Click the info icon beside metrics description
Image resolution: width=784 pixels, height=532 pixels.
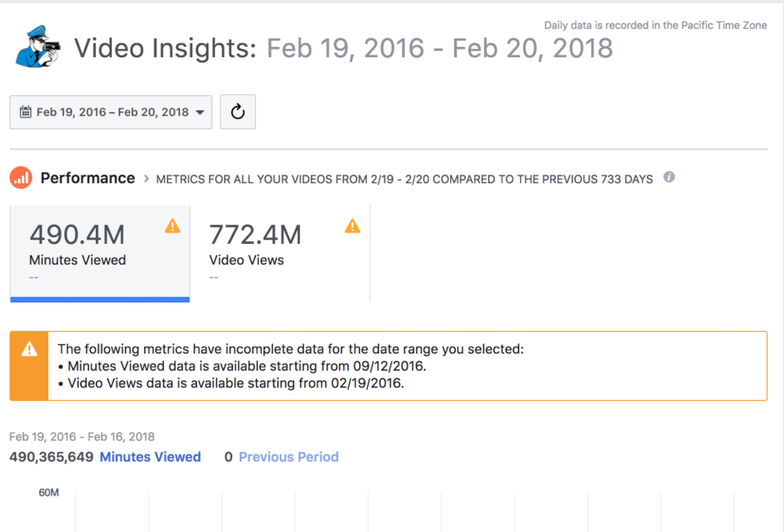[x=669, y=177]
